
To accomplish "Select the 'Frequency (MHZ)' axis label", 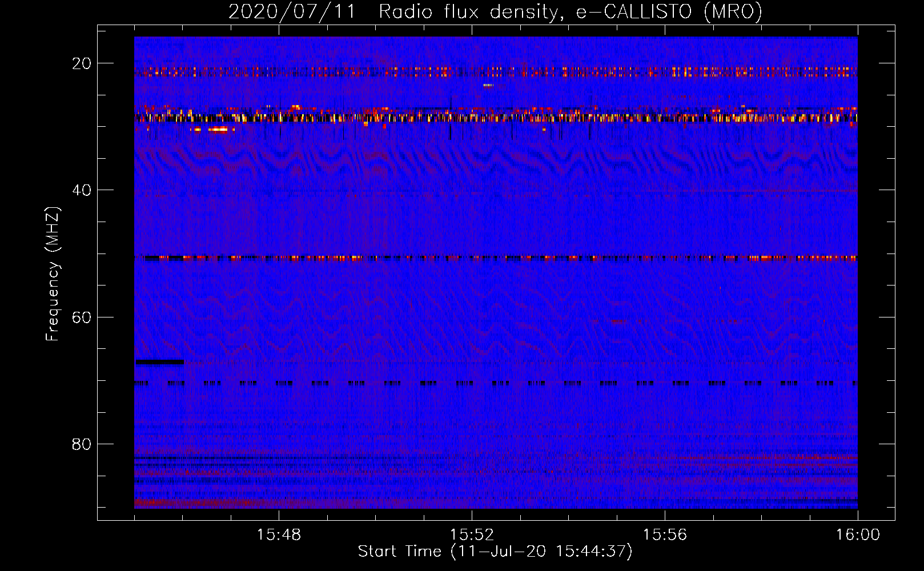I will pos(53,274).
